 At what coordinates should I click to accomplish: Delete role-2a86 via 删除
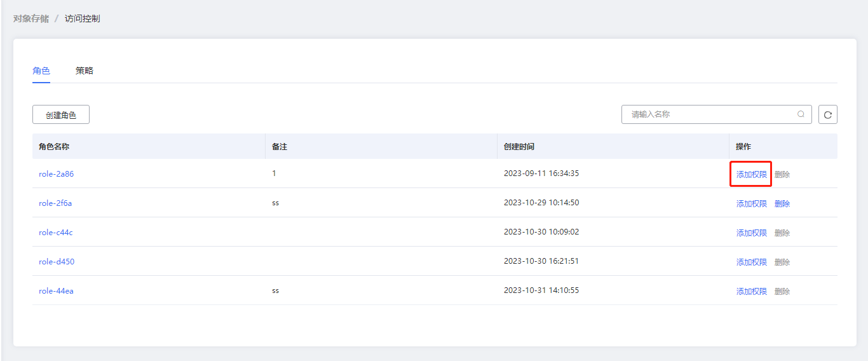(782, 174)
